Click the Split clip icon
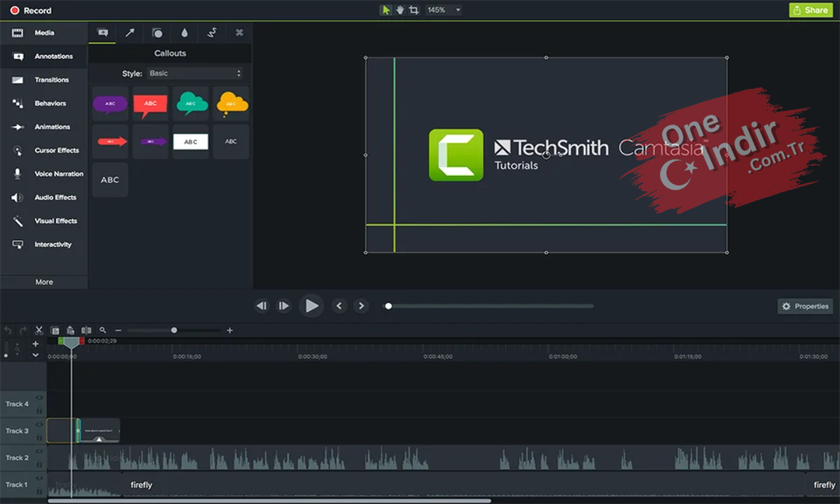The height and width of the screenshot is (504, 840). [x=86, y=330]
